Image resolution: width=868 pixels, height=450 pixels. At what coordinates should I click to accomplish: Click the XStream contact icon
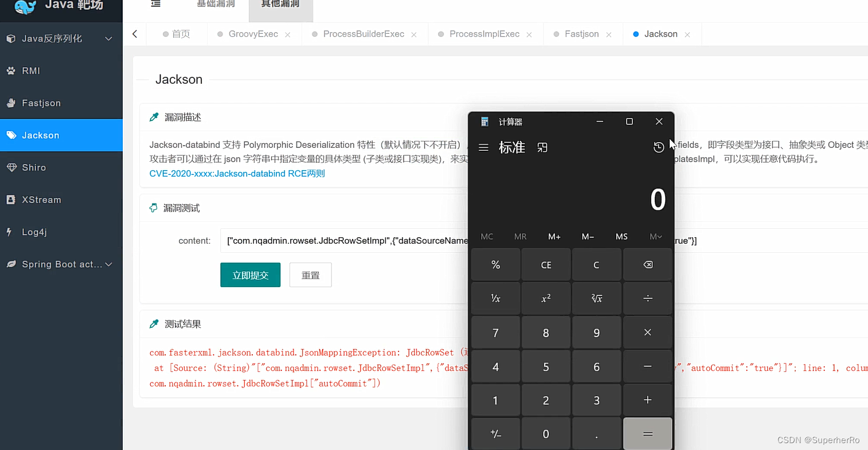[11, 199]
